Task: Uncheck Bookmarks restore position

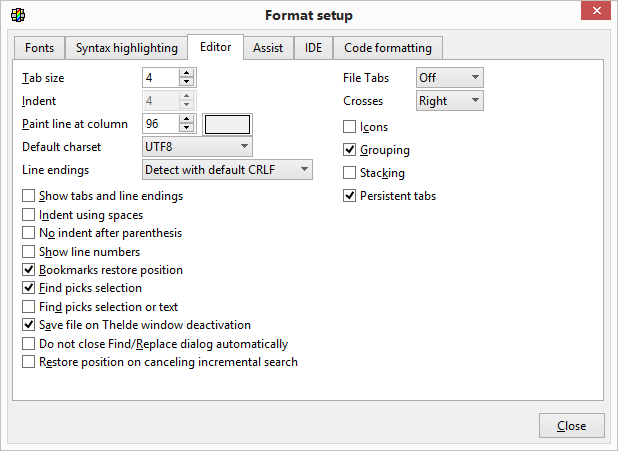Action: 29,270
